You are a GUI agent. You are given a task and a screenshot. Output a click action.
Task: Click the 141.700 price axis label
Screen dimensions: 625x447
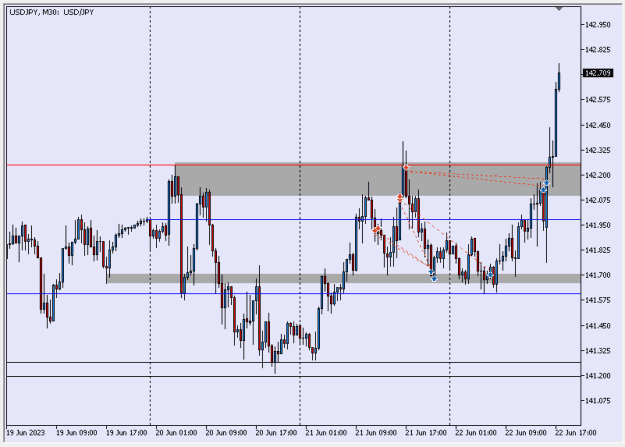pyautogui.click(x=597, y=275)
